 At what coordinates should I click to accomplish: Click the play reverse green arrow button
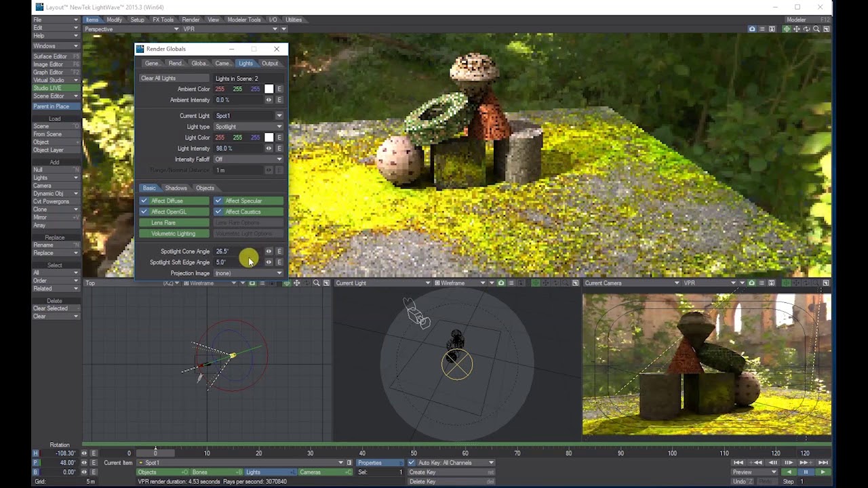(x=789, y=472)
